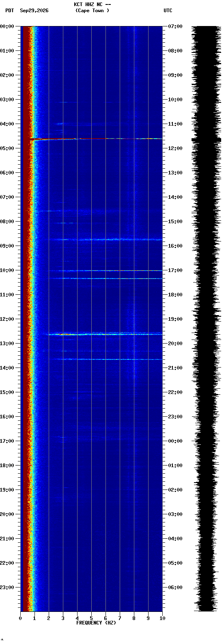Viewport: 224px width, 644px height.
Task: Pick the UTC-axis '00:00' time label
Action: pos(175,441)
